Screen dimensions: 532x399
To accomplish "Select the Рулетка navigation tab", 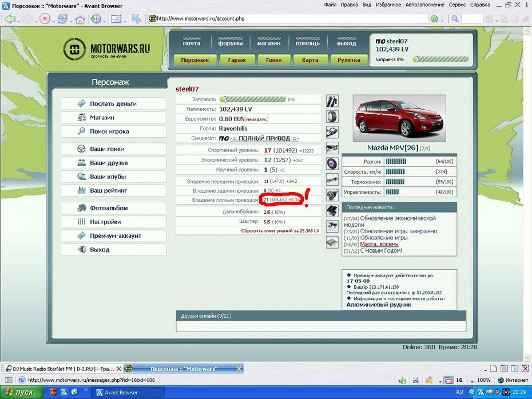I will click(349, 60).
